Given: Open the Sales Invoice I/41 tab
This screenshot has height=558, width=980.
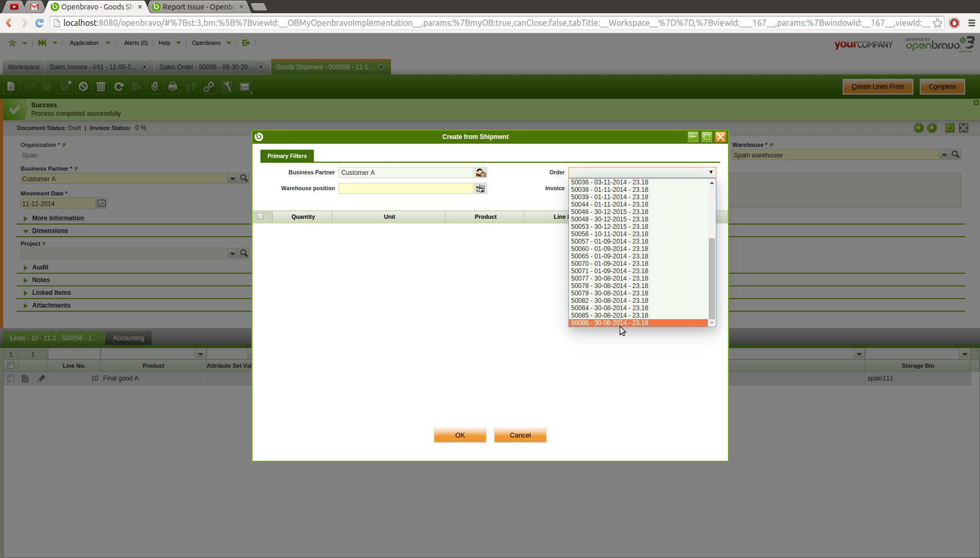Looking at the screenshot, I should pyautogui.click(x=93, y=67).
